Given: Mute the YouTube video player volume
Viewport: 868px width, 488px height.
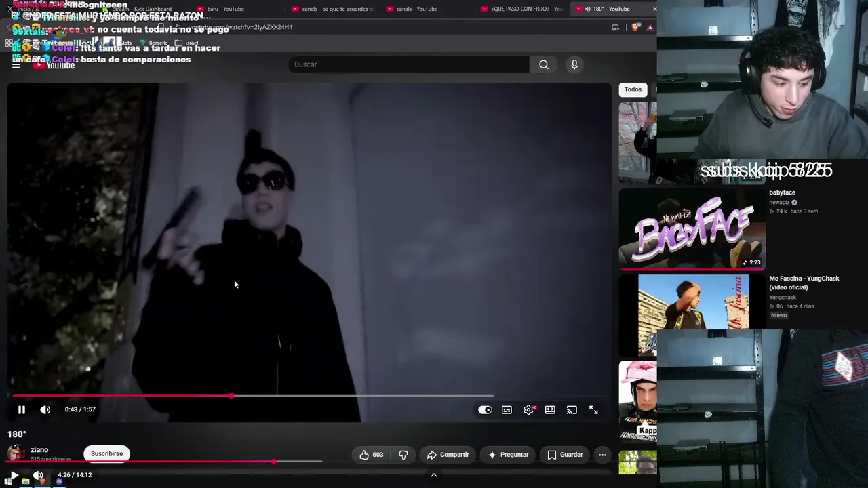Looking at the screenshot, I should pos(45,410).
